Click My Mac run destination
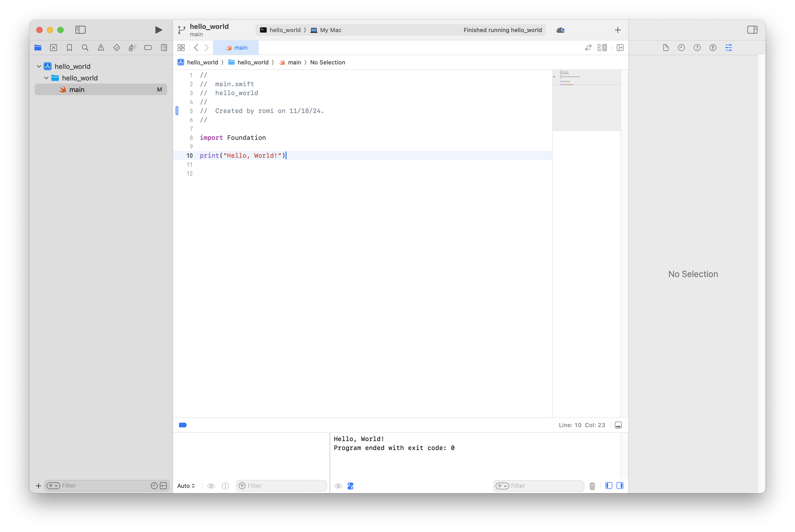This screenshot has width=795, height=532. tap(326, 30)
